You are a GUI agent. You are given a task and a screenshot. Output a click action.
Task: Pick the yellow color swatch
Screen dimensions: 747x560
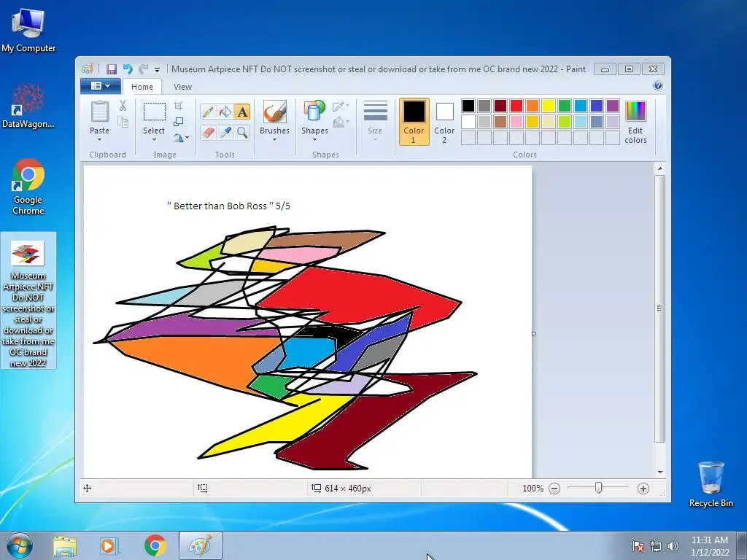pos(549,106)
